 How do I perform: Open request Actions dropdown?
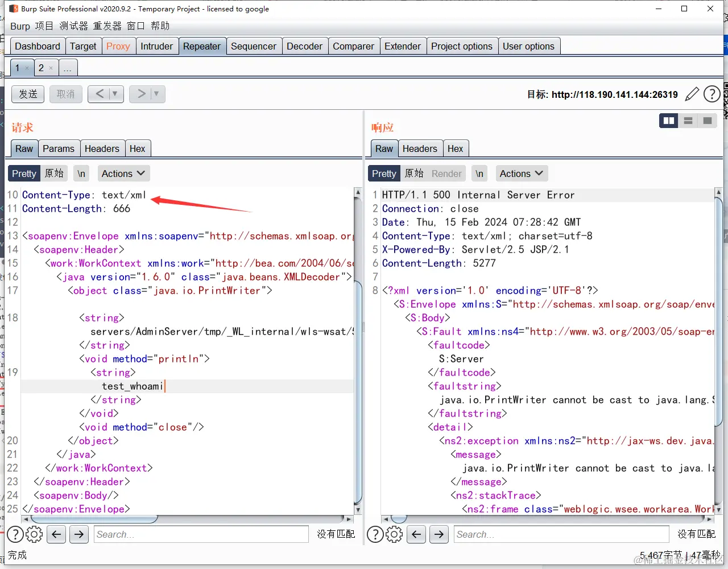pyautogui.click(x=123, y=174)
